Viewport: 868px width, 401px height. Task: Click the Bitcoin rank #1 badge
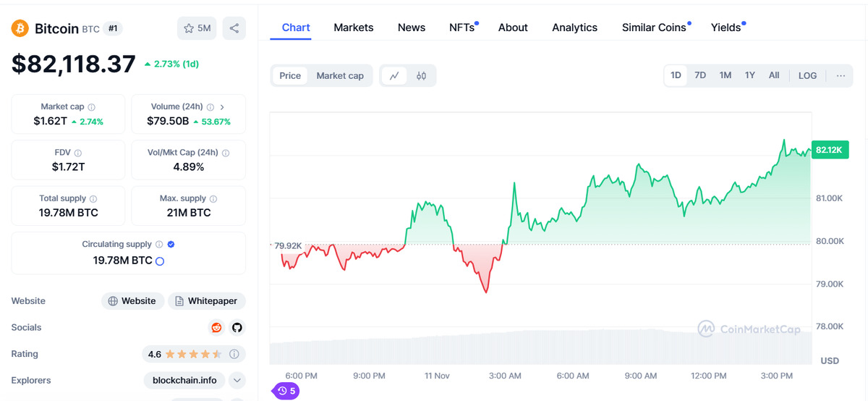point(112,28)
